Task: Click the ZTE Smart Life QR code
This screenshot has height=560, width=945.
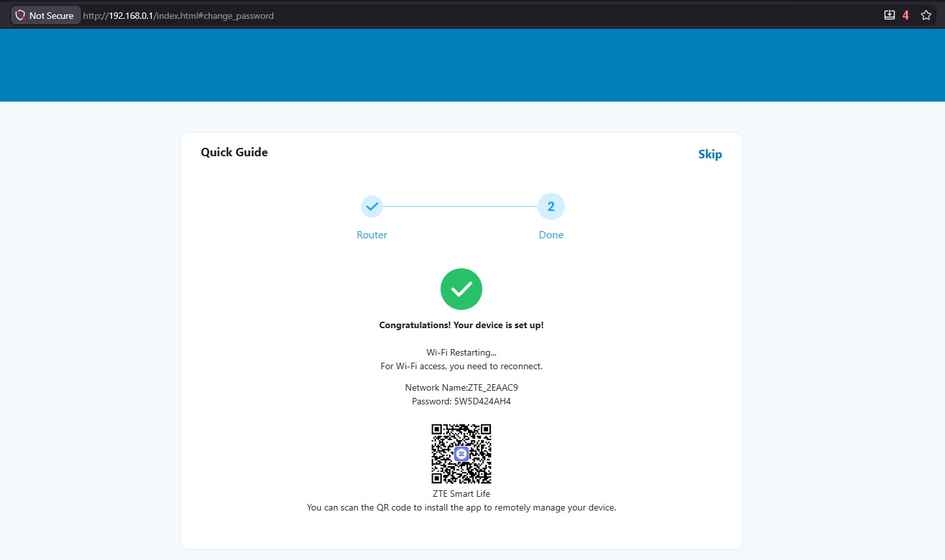Action: point(461,454)
